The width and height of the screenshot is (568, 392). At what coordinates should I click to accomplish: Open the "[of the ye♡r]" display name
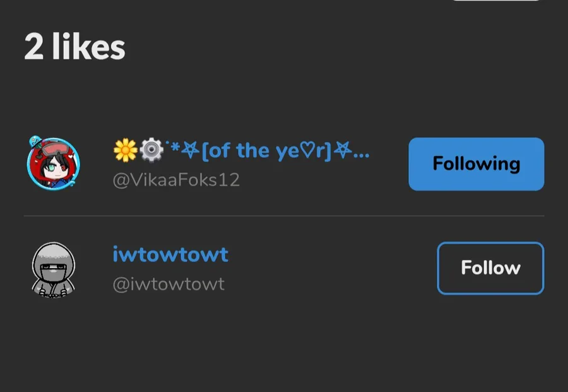point(266,151)
